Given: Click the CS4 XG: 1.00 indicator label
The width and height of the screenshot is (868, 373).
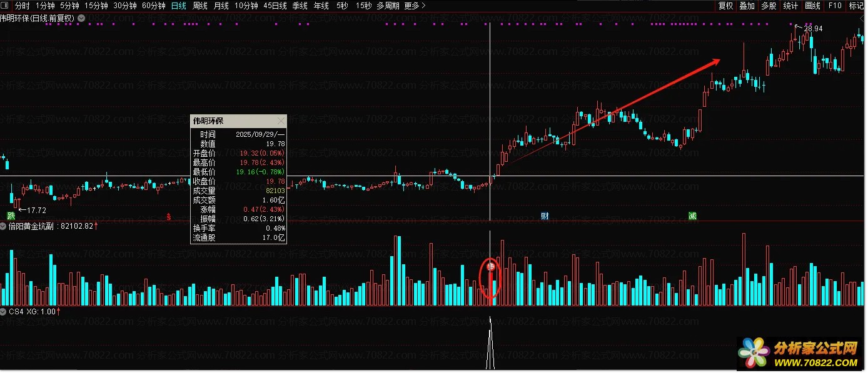Looking at the screenshot, I should coord(33,311).
